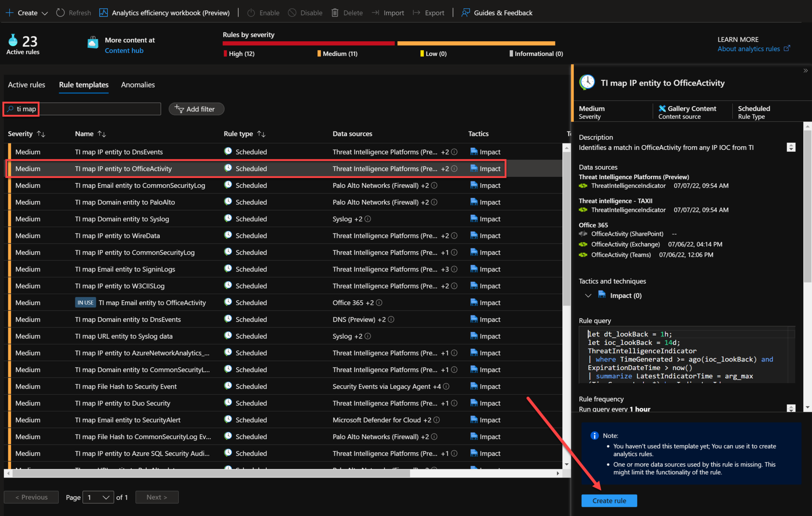The image size is (812, 516).
Task: Expand the Create dropdown menu
Action: point(45,13)
